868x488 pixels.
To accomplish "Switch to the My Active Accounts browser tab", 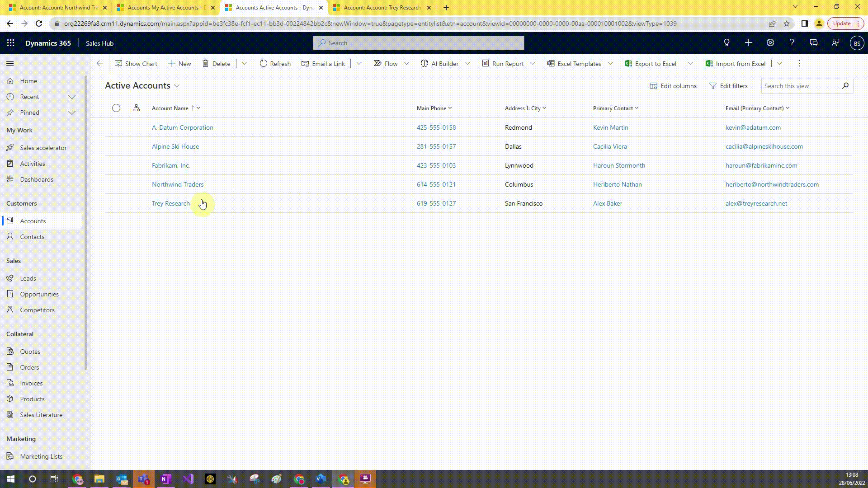I will tap(165, 8).
